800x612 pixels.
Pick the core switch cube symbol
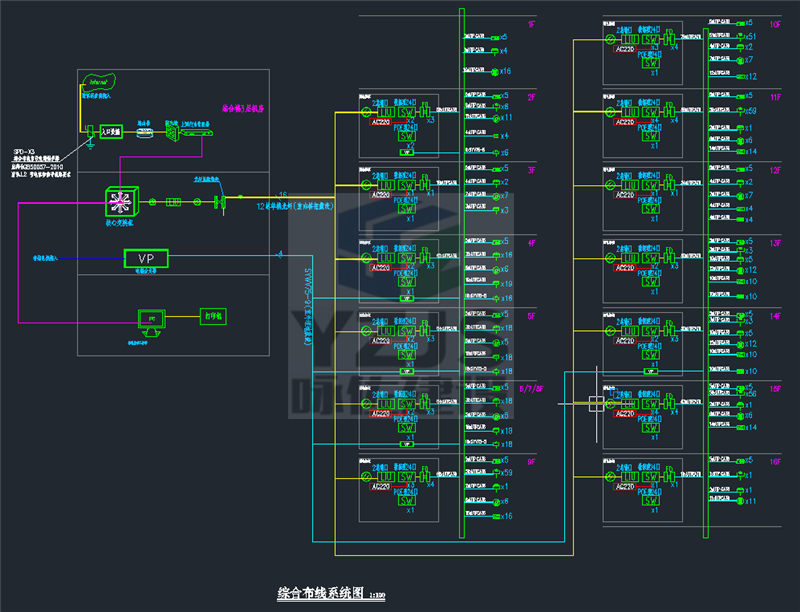(x=121, y=202)
